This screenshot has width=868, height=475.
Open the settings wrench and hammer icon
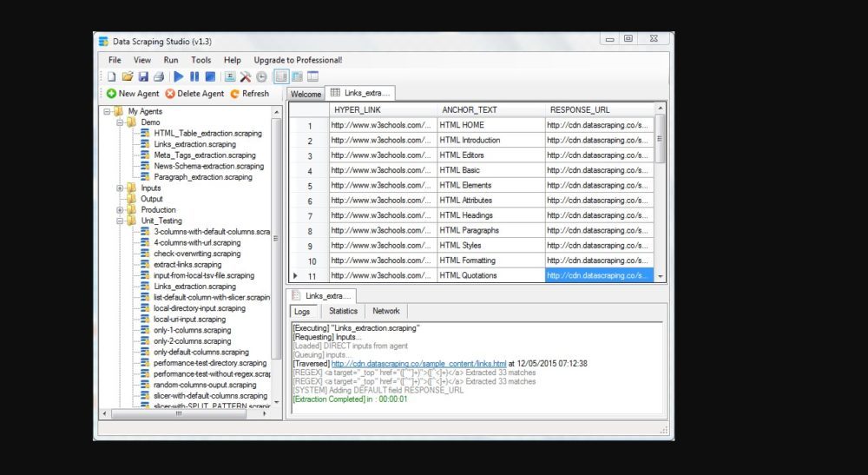246,76
